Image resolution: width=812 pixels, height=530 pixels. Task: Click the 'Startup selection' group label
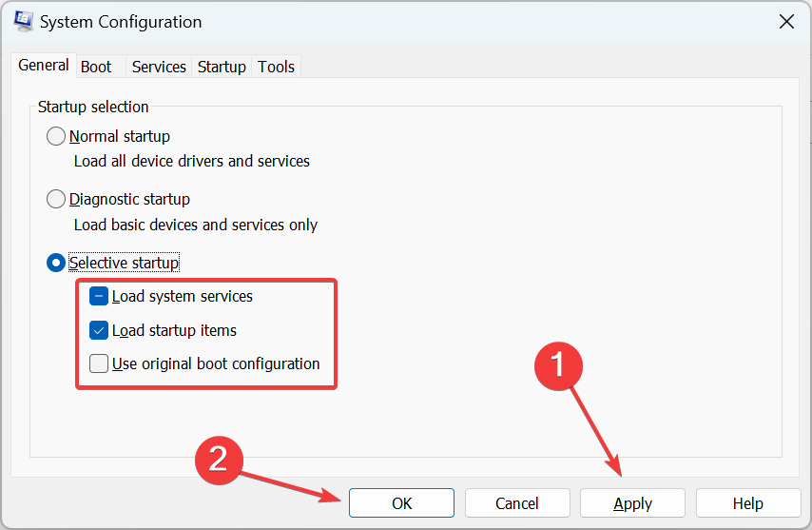click(x=93, y=107)
